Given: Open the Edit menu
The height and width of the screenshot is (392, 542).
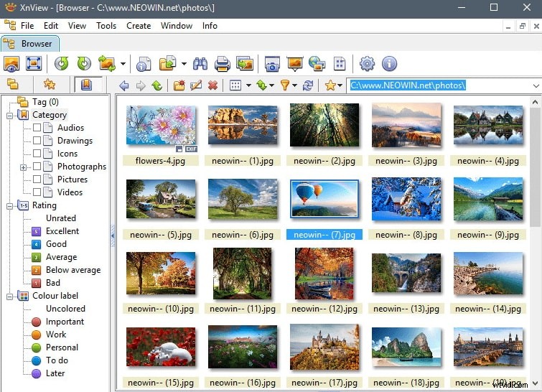Looking at the screenshot, I should 51,26.
